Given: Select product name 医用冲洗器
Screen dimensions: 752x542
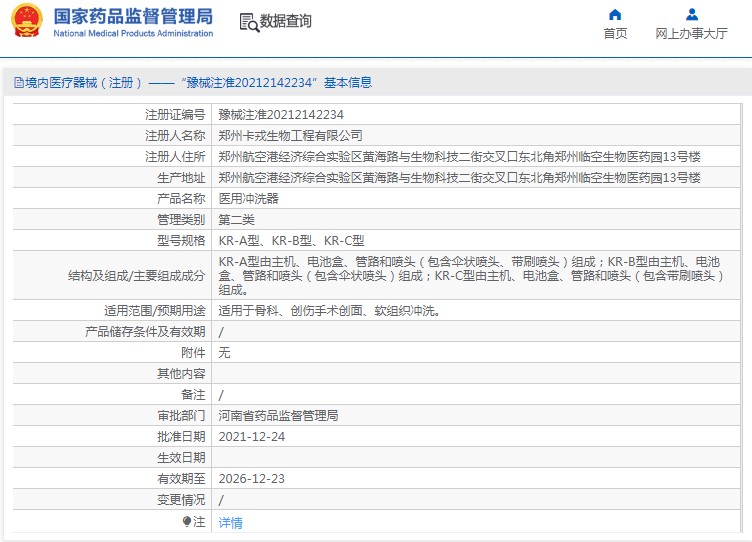Looking at the screenshot, I should (x=248, y=199).
